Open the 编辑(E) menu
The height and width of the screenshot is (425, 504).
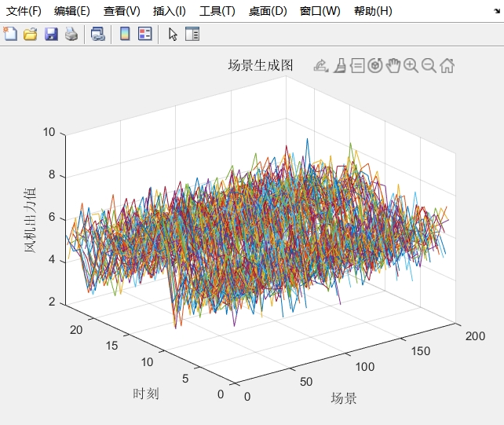[x=72, y=11]
